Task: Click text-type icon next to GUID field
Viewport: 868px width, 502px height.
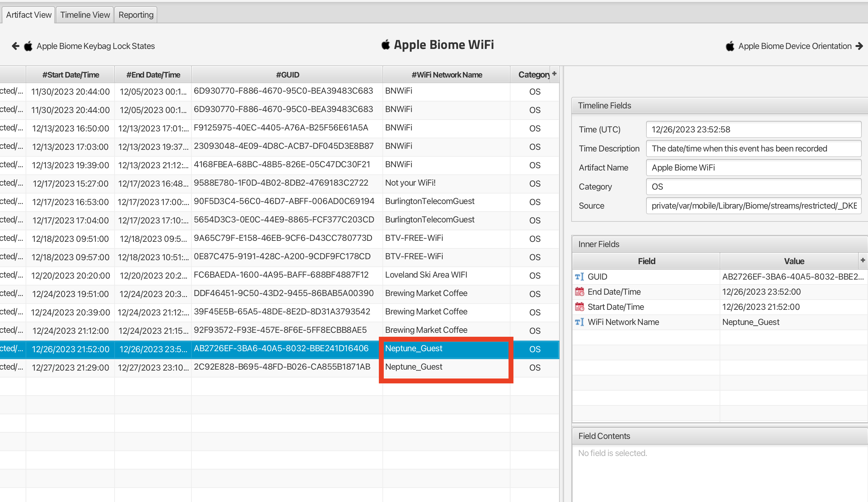Action: pos(580,277)
